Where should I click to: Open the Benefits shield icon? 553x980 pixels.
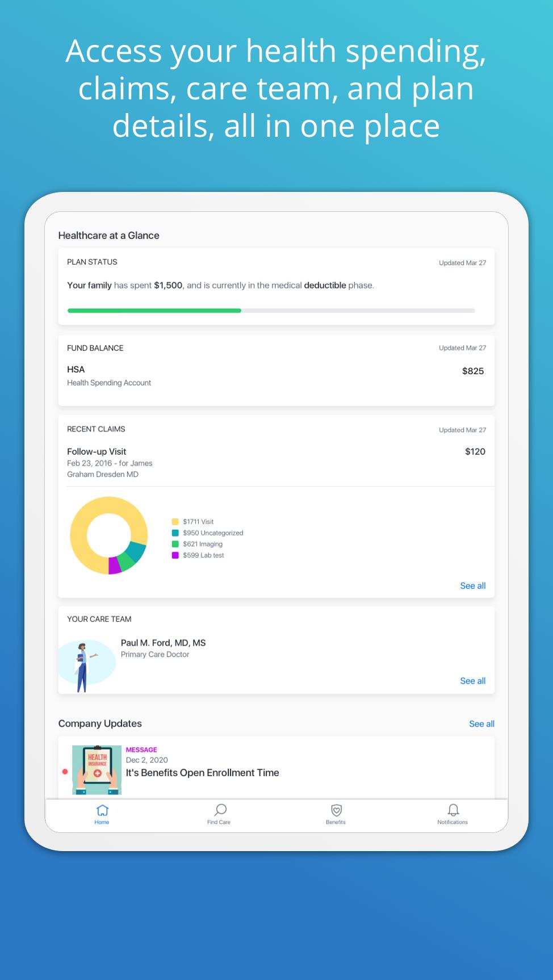336,810
